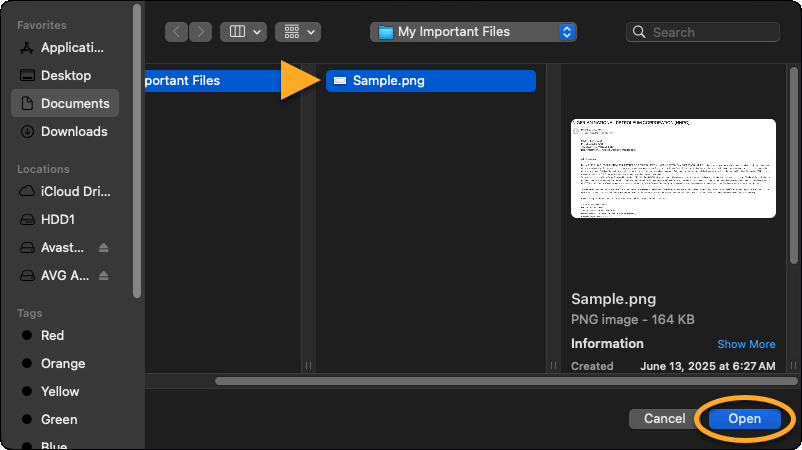This screenshot has width=802, height=450.
Task: Open My Important Files path popup
Action: (x=473, y=32)
